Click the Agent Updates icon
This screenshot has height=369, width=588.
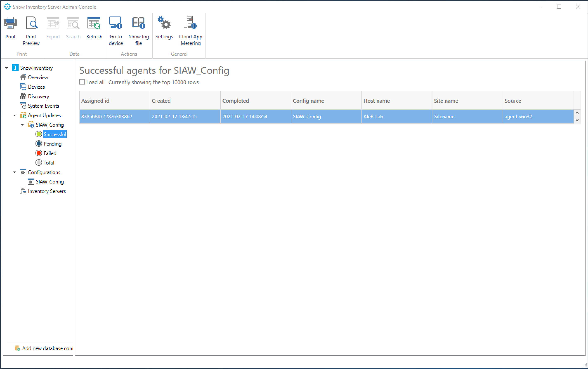click(x=23, y=115)
